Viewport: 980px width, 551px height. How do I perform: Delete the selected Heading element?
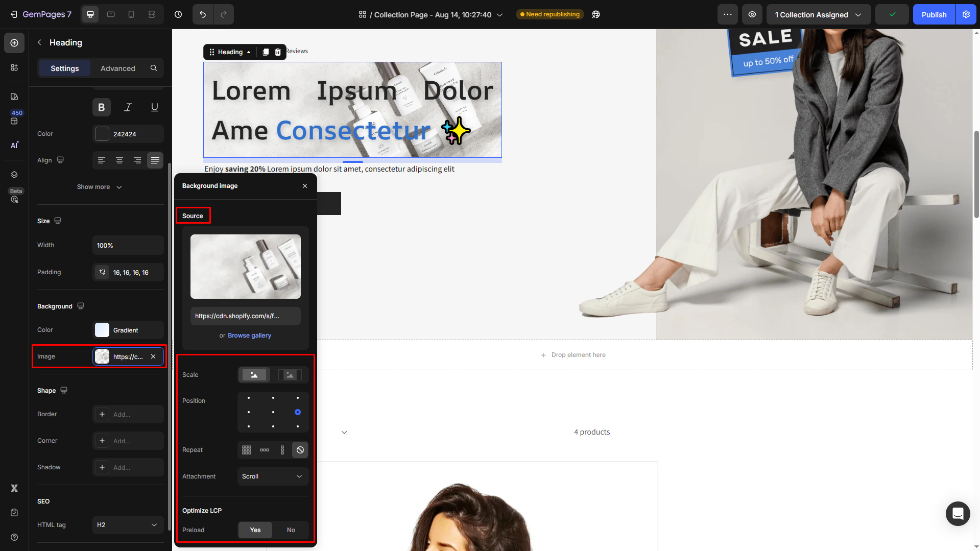[x=278, y=52]
